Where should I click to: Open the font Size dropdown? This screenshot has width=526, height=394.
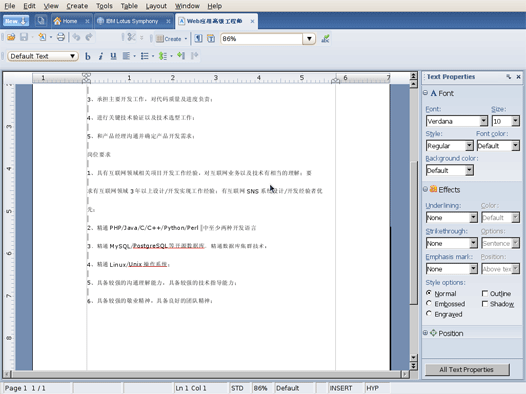(x=516, y=121)
